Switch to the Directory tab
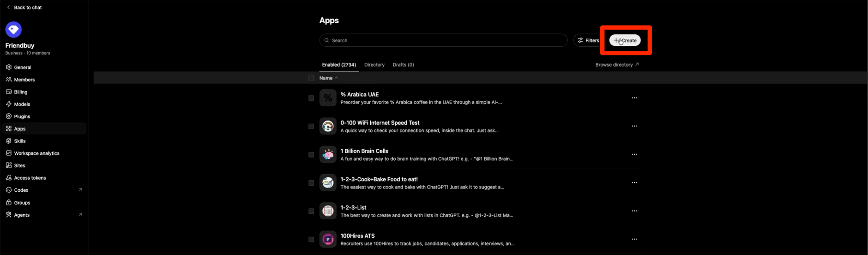Image resolution: width=868 pixels, height=255 pixels. (374, 65)
